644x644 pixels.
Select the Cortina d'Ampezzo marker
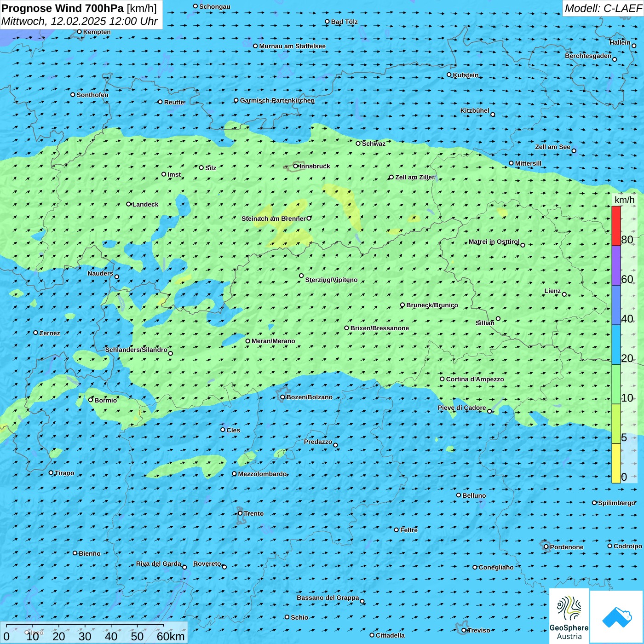[x=442, y=379]
